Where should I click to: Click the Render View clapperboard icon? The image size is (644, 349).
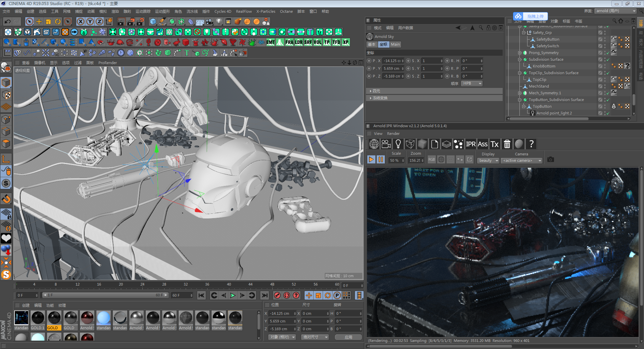(x=121, y=22)
